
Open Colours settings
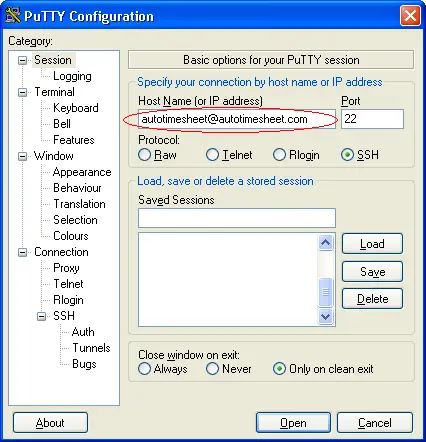(71, 236)
